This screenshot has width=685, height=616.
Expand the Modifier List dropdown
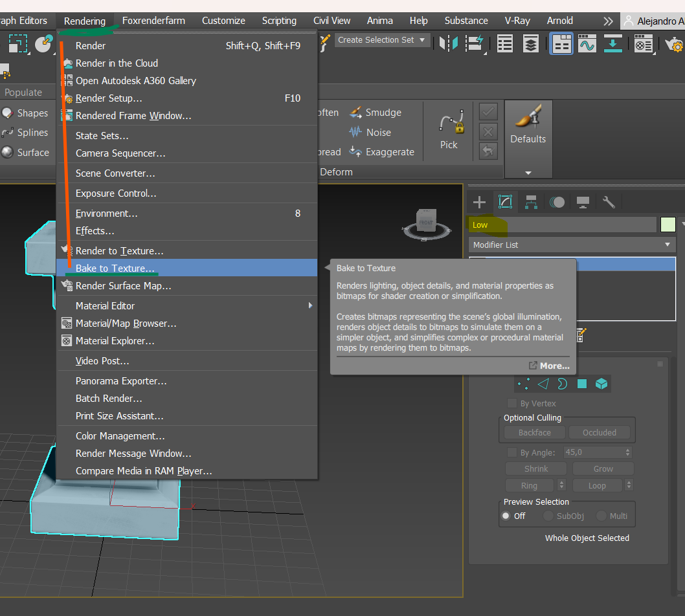coord(667,245)
